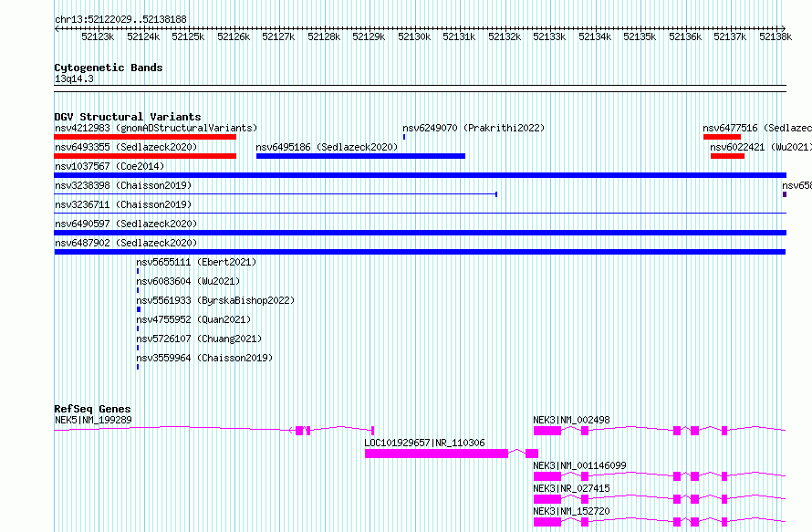The image size is (812, 532).
Task: Click the nsv5655111 (Ebert2021) label
Action: [196, 262]
